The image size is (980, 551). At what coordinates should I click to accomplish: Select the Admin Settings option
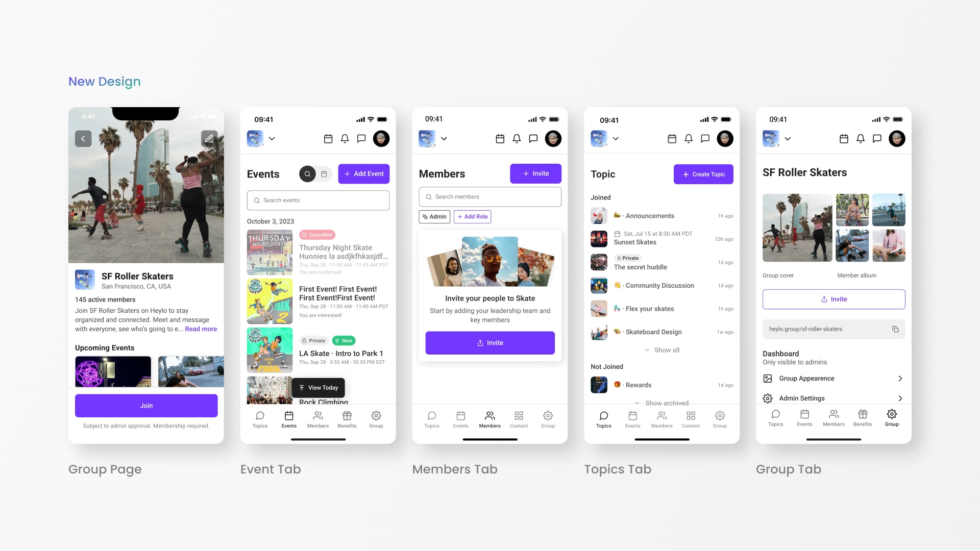(834, 398)
